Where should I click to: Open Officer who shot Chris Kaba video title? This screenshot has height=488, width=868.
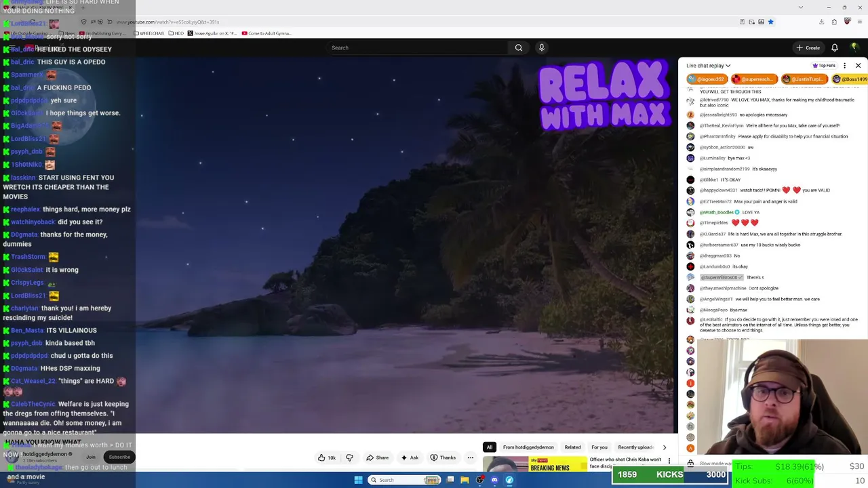click(x=625, y=462)
